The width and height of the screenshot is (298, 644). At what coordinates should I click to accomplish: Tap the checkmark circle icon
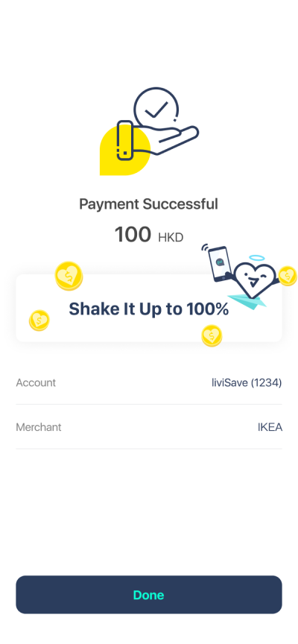tap(156, 108)
